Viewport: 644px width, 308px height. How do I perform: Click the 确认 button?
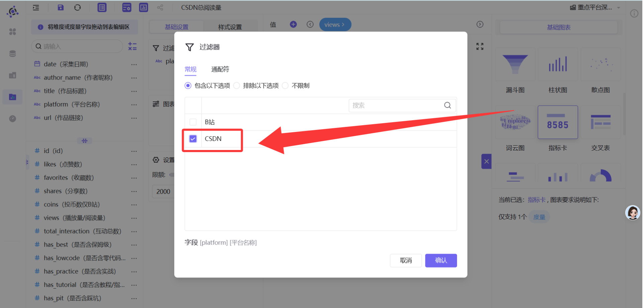(x=441, y=261)
